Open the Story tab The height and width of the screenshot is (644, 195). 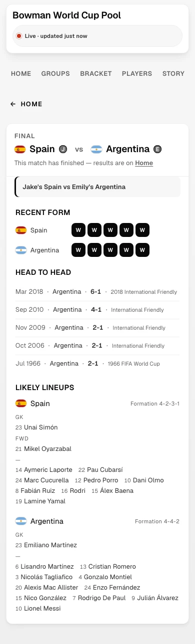pyautogui.click(x=173, y=73)
